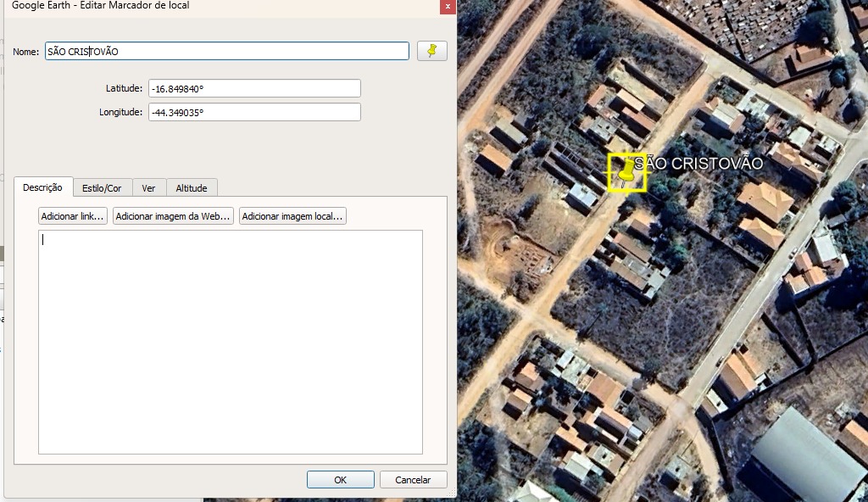Focus the Longitude coordinate field
Viewport: 868px width, 502px height.
tap(254, 112)
